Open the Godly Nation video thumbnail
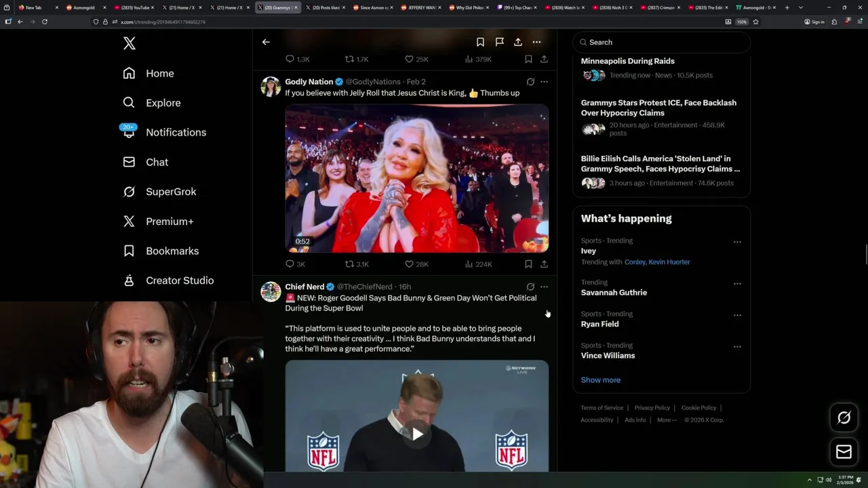The width and height of the screenshot is (868, 488). 416,178
